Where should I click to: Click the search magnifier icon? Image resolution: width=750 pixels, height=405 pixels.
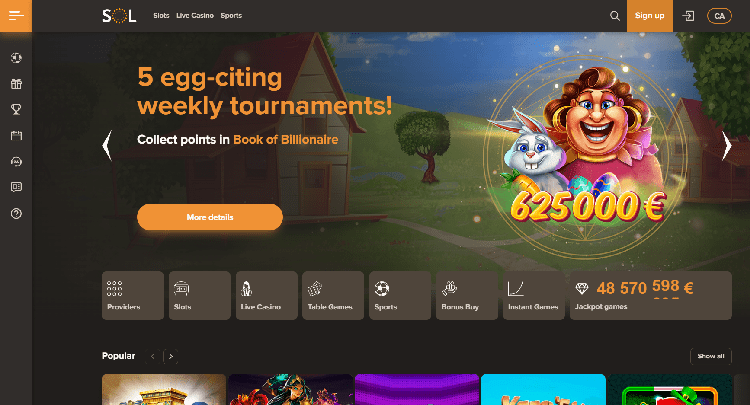[x=615, y=16]
